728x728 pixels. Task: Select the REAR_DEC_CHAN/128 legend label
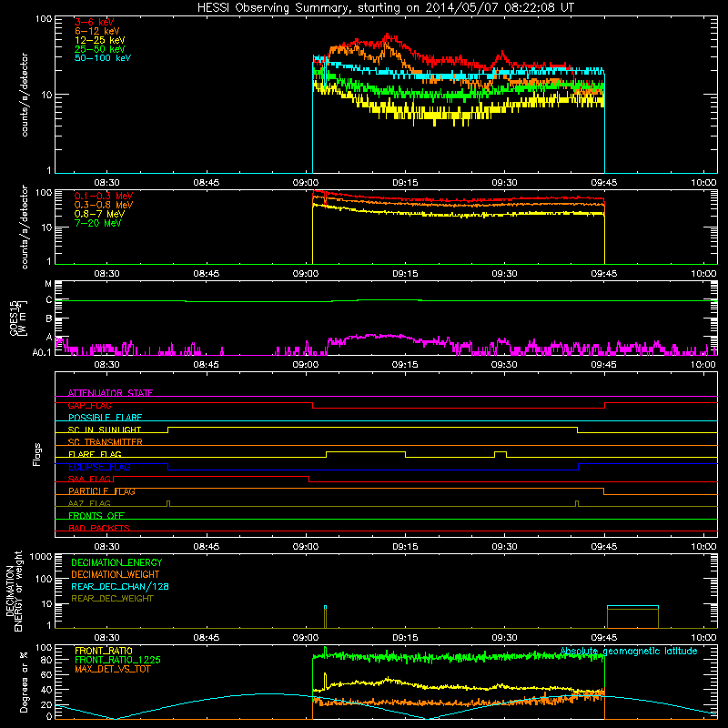pos(120,586)
